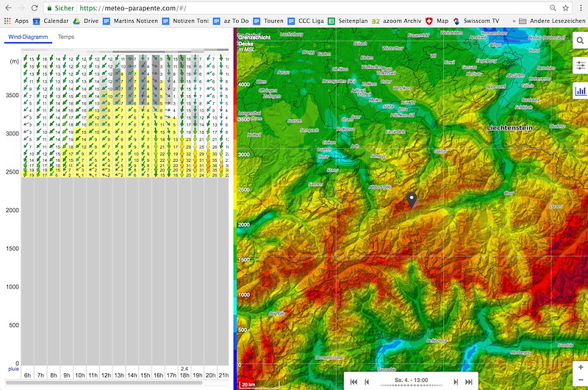Step back one forecast hour
This screenshot has width=588, height=390.
(x=367, y=382)
